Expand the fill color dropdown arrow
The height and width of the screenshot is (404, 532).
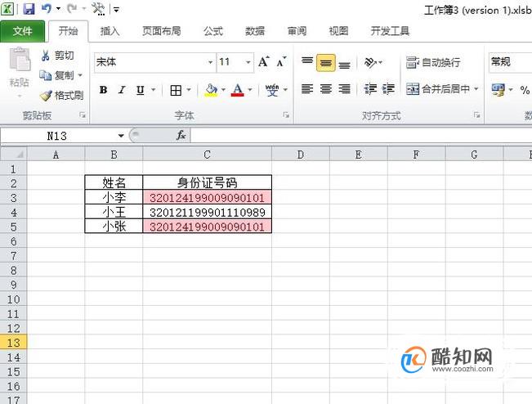pyautogui.click(x=223, y=90)
